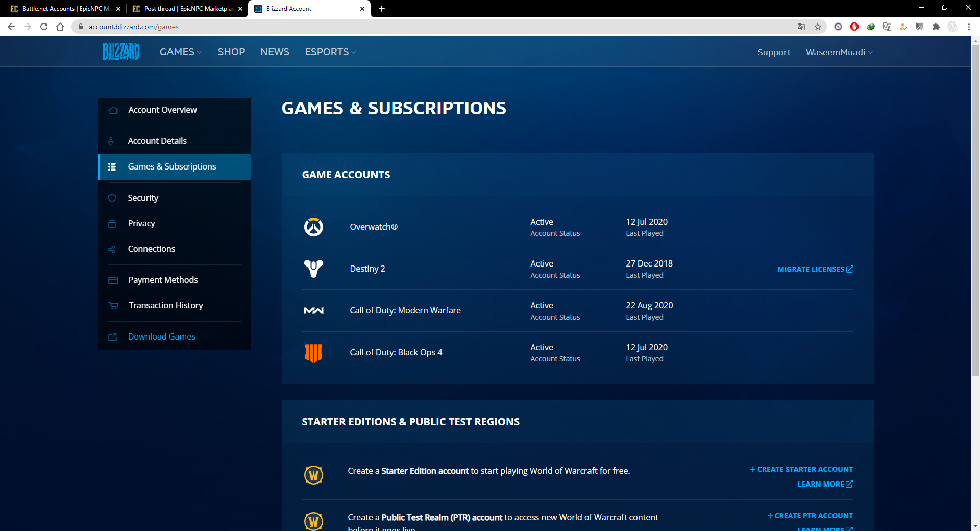The image size is (980, 531).
Task: Click the Modern Warfare MW icon
Action: pyautogui.click(x=313, y=310)
